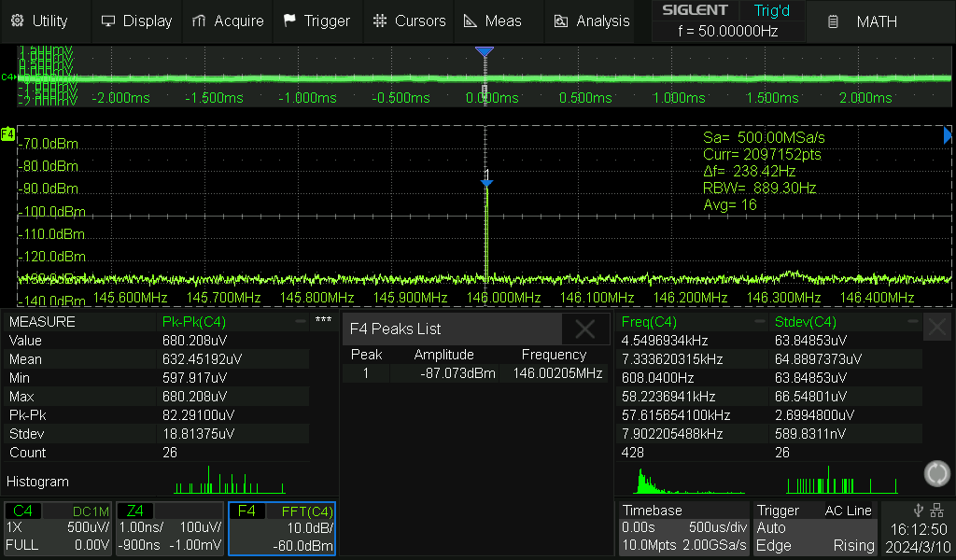Open the Cursors menu
Screen dimensions: 956x560
(410, 21)
